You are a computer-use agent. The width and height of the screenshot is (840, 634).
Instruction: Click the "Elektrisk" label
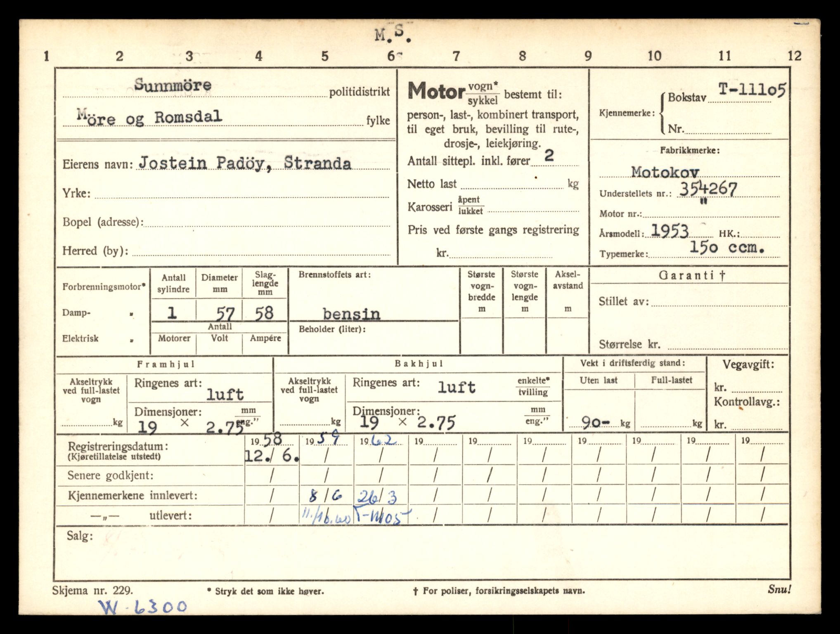80,338
